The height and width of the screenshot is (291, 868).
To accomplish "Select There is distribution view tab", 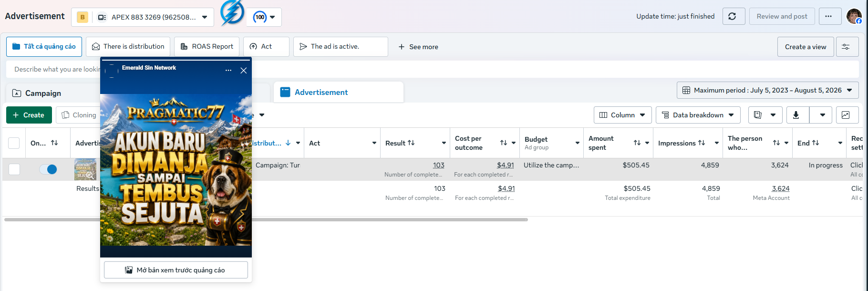I will click(128, 47).
